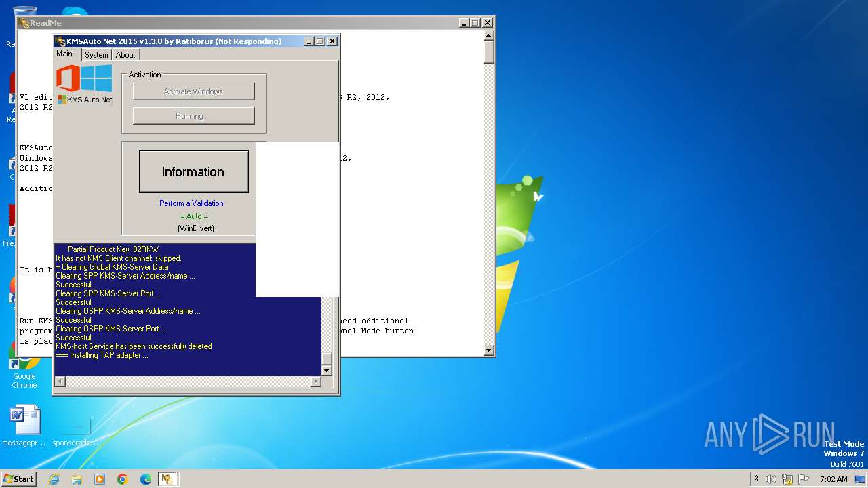The width and height of the screenshot is (868, 488).
Task: Open Action Center flag icon
Action: (x=804, y=479)
